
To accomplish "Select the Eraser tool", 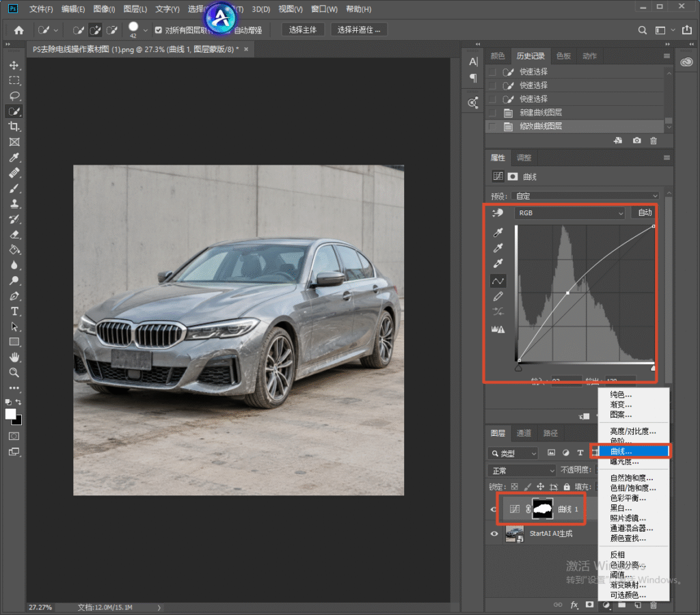I will point(14,234).
